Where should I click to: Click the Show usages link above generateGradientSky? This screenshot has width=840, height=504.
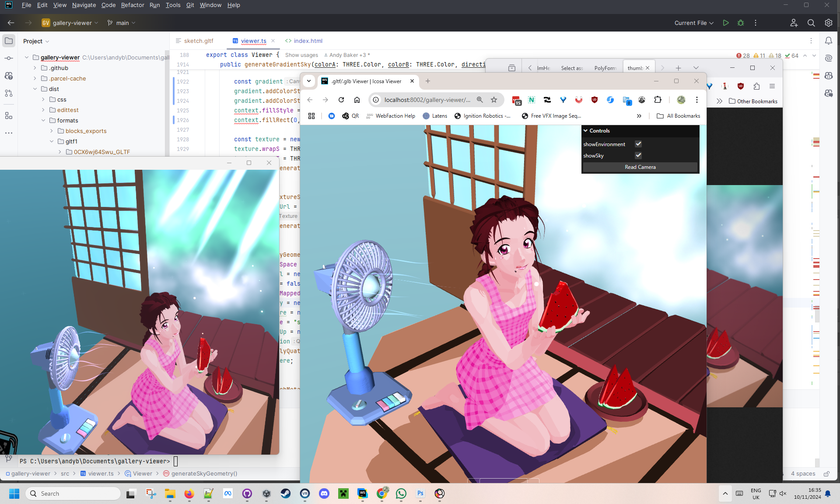pos(301,55)
